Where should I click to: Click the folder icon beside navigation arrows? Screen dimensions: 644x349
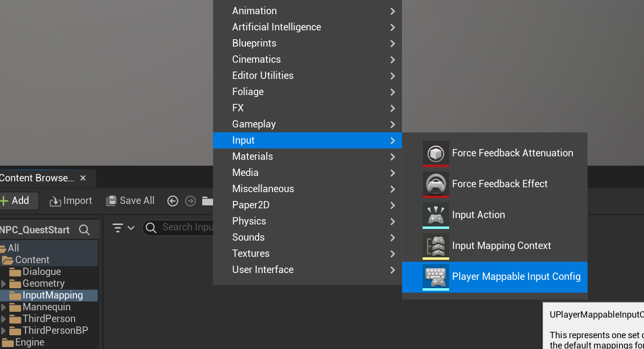pos(208,201)
